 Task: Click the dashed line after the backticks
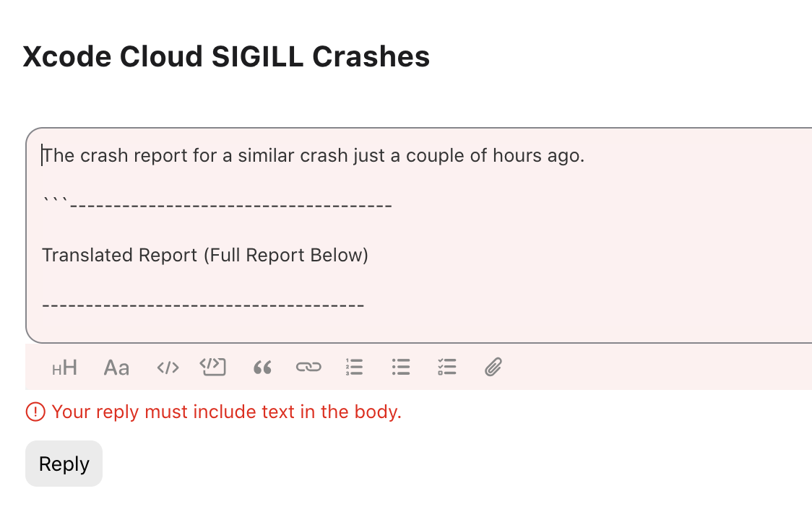coord(231,206)
